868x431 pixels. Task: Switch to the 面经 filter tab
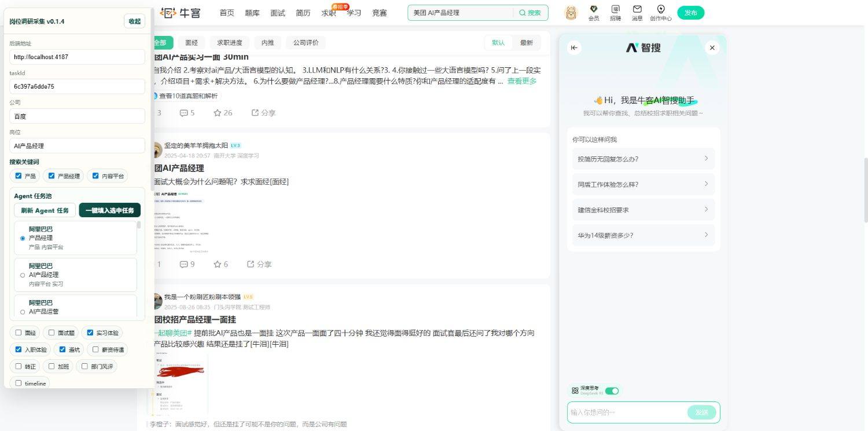pos(192,43)
